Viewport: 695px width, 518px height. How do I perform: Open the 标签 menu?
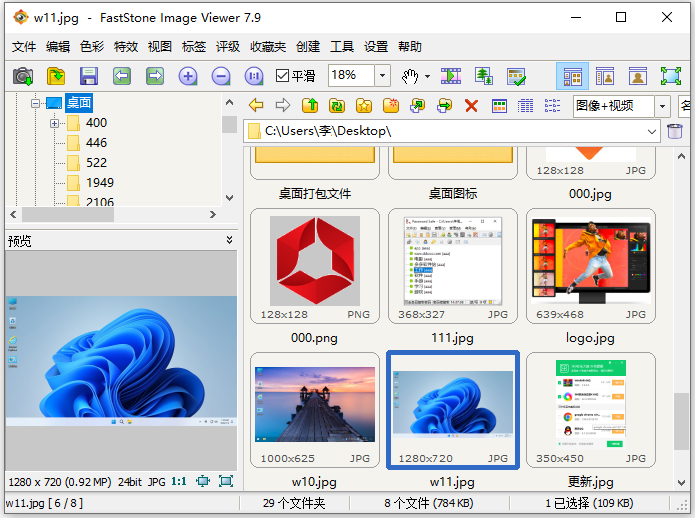coord(194,47)
